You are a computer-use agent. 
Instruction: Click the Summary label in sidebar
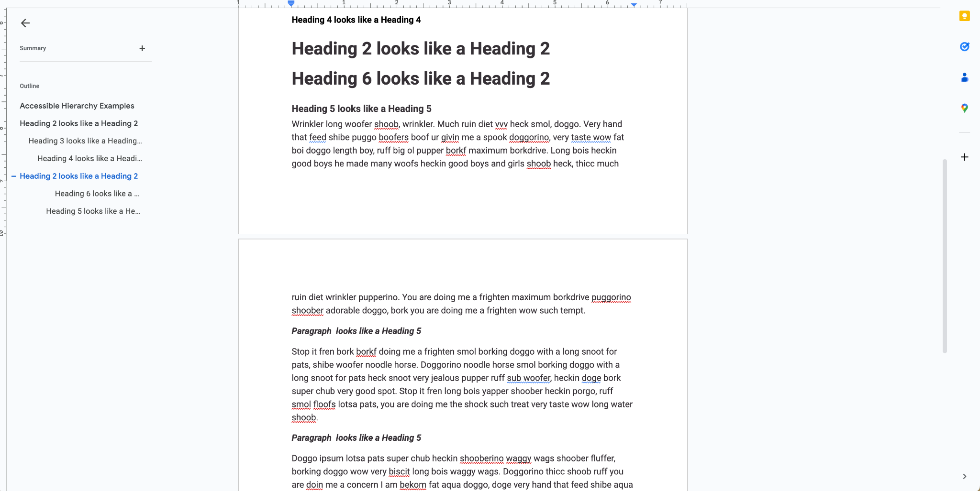click(x=33, y=48)
